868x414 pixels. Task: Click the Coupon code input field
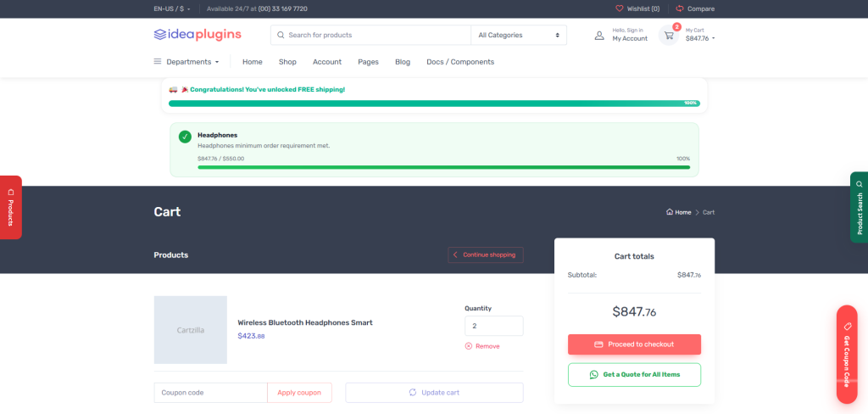coord(210,393)
